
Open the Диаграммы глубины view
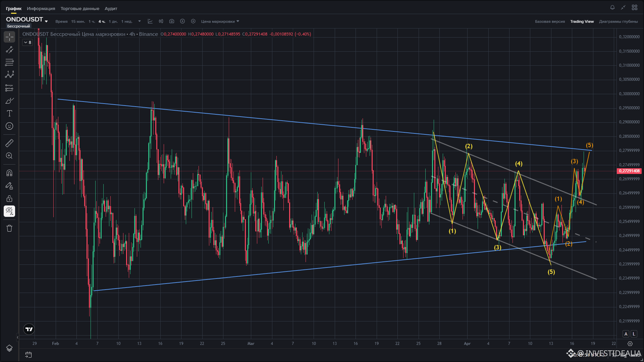618,21
